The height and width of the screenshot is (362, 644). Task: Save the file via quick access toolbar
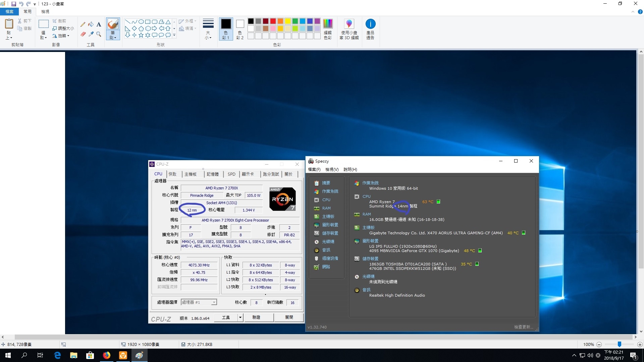point(13,4)
